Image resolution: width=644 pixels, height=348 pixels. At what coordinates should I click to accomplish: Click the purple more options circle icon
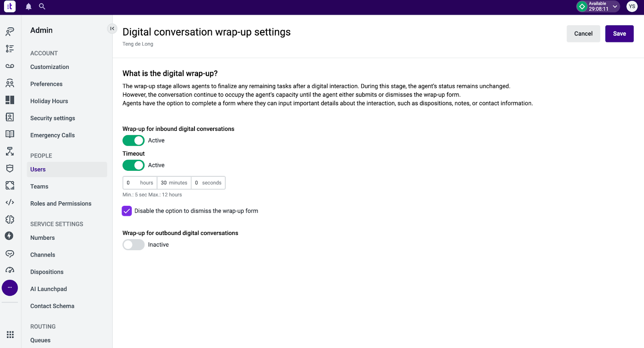click(10, 288)
